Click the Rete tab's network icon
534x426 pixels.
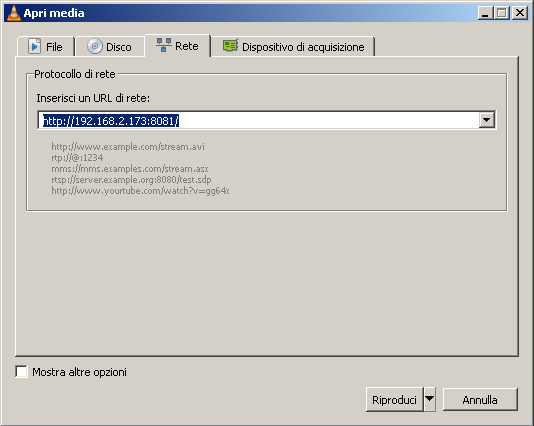tap(164, 45)
